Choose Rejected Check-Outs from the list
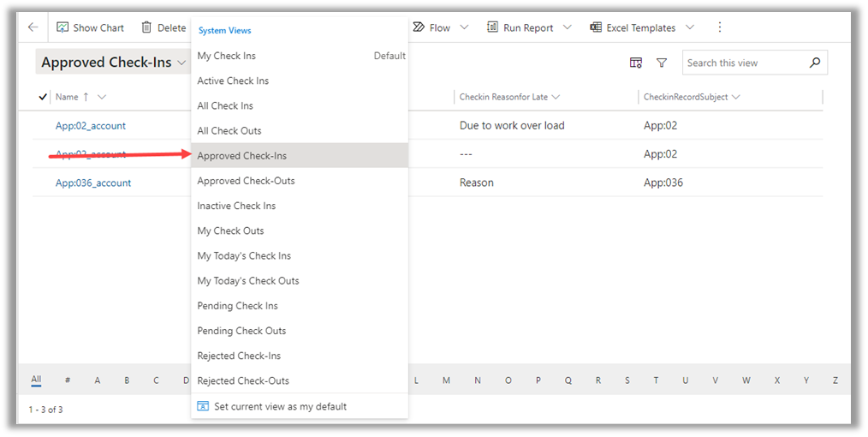 coord(243,380)
